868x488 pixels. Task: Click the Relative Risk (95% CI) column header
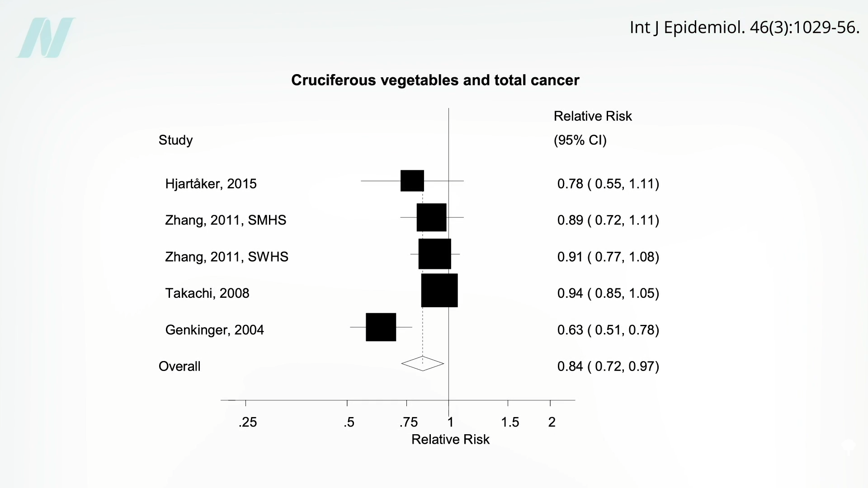pos(593,128)
